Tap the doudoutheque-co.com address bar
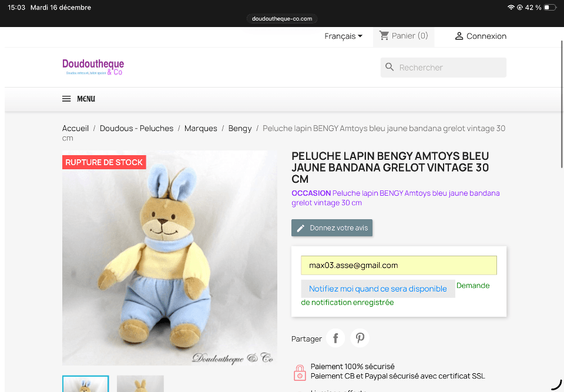Screen dimensions: 564x392 [282, 19]
